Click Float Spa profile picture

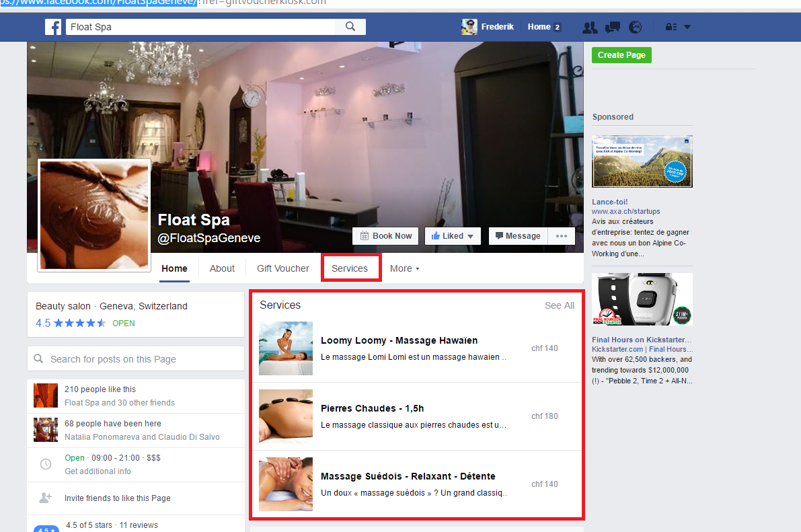point(94,215)
